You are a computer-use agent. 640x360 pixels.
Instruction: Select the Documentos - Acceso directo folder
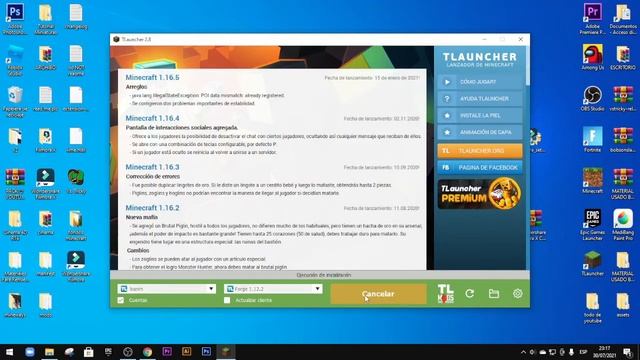pos(623,19)
